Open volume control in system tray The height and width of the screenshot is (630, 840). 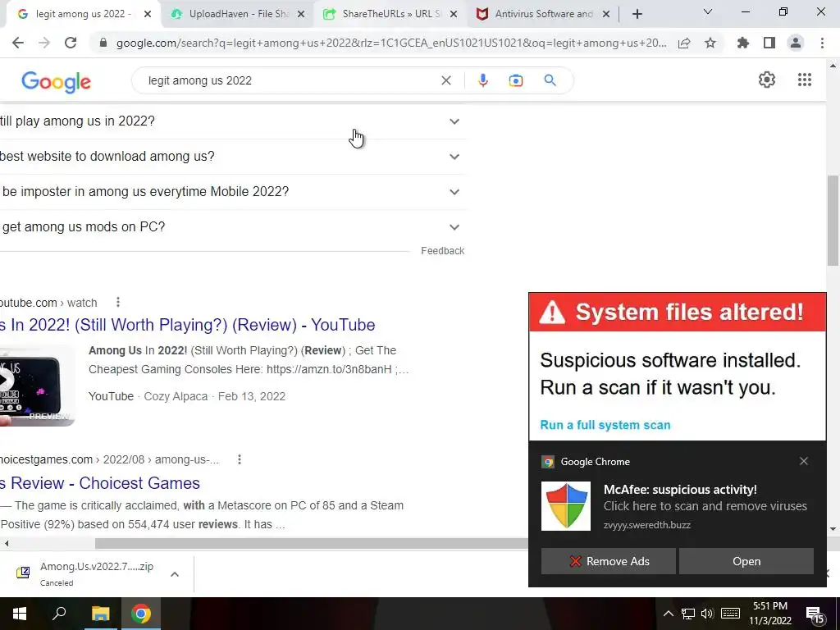707,614
